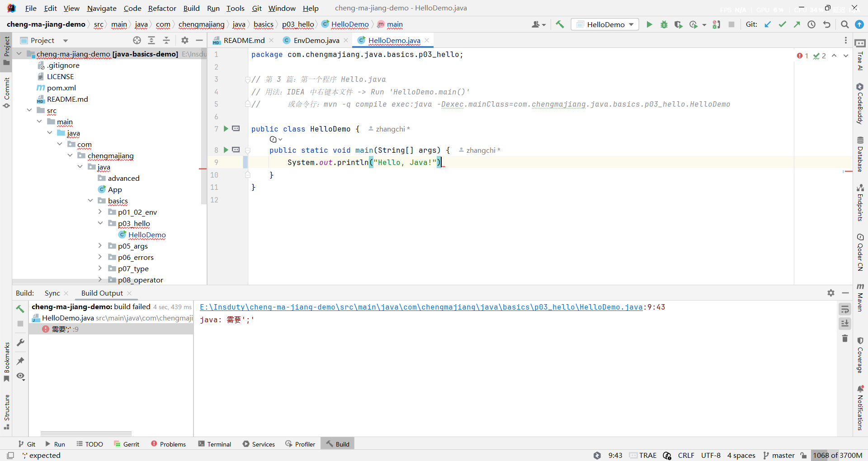Screen dimensions: 868x461
Task: Open the Terminal tool window
Action: (x=215, y=444)
